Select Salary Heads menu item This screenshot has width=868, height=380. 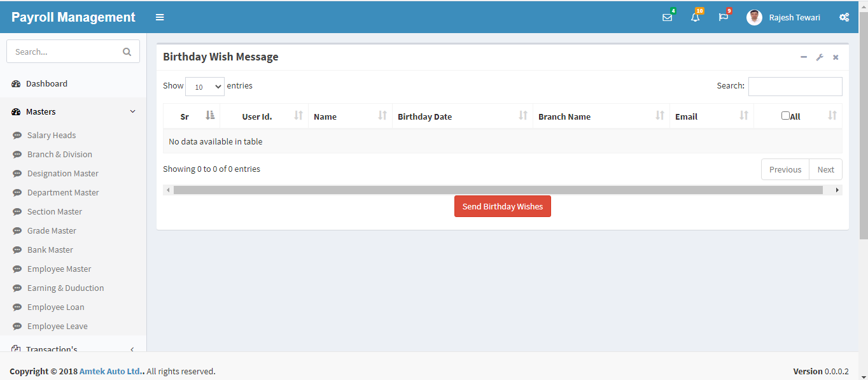click(52, 135)
